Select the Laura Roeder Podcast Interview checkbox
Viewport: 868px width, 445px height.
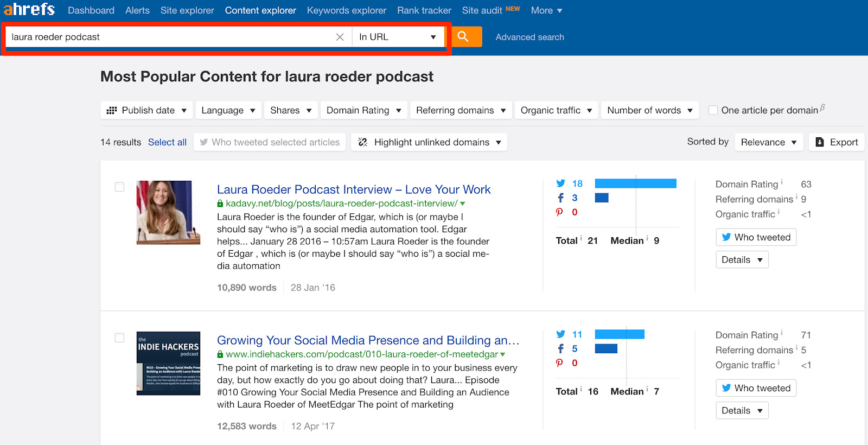[119, 187]
